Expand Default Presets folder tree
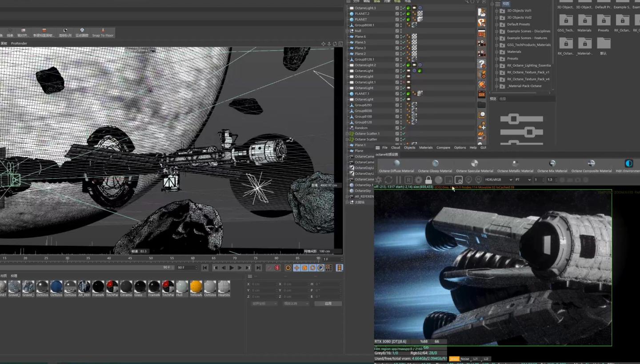 [496, 24]
